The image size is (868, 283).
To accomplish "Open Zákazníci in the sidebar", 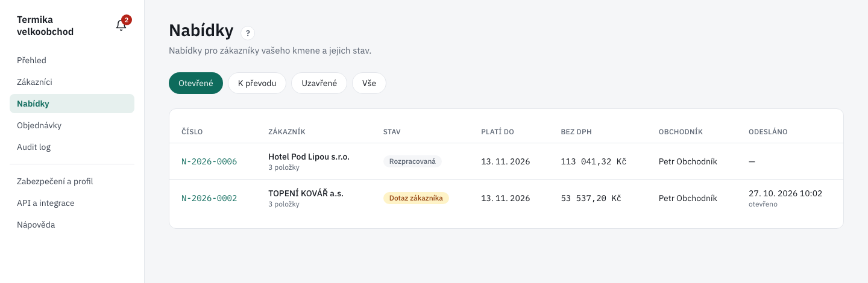I will tap(72, 82).
